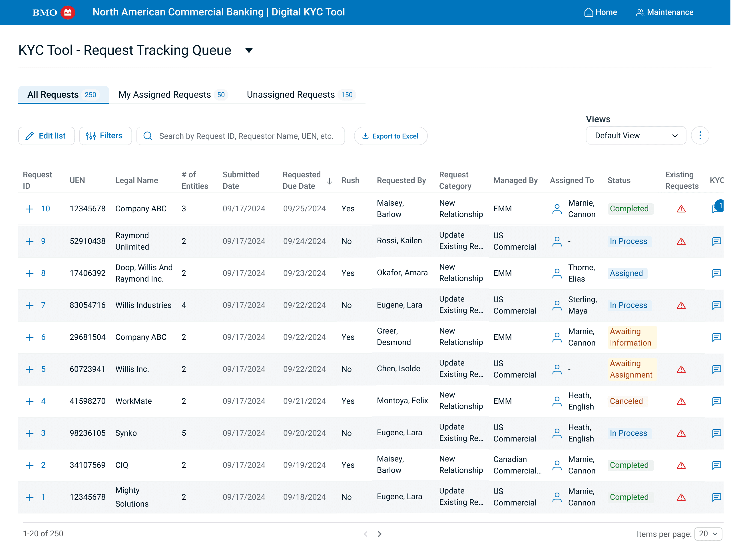Click the Edit list button
Image resolution: width=731 pixels, height=560 pixels.
tap(46, 136)
